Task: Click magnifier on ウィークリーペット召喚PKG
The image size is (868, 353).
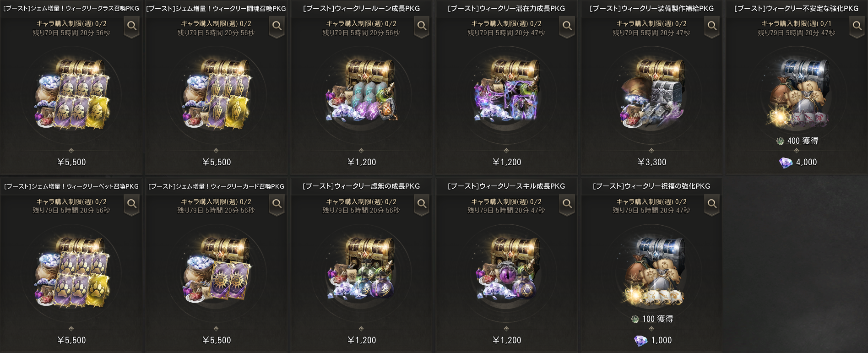Action: [132, 204]
